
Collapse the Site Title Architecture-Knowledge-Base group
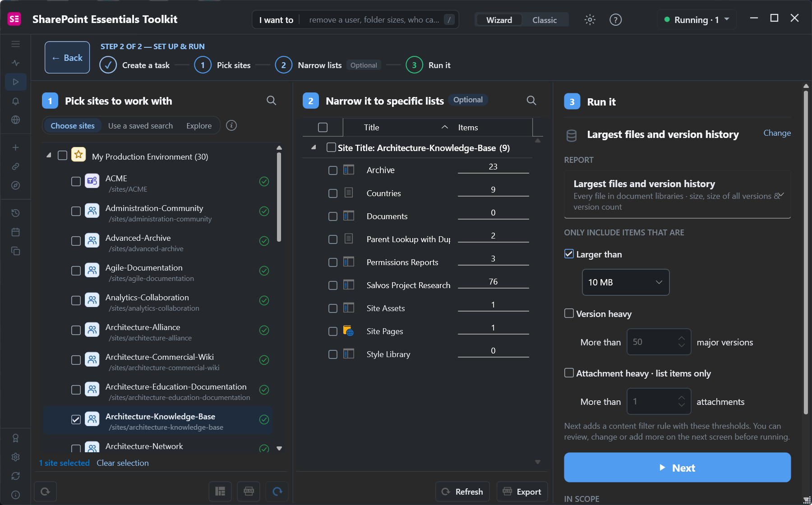tap(314, 147)
